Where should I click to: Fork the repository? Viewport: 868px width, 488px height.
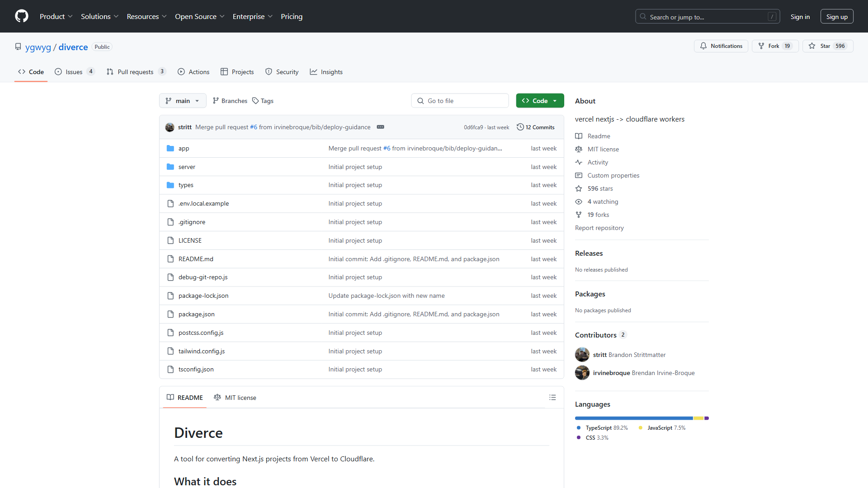pos(775,46)
